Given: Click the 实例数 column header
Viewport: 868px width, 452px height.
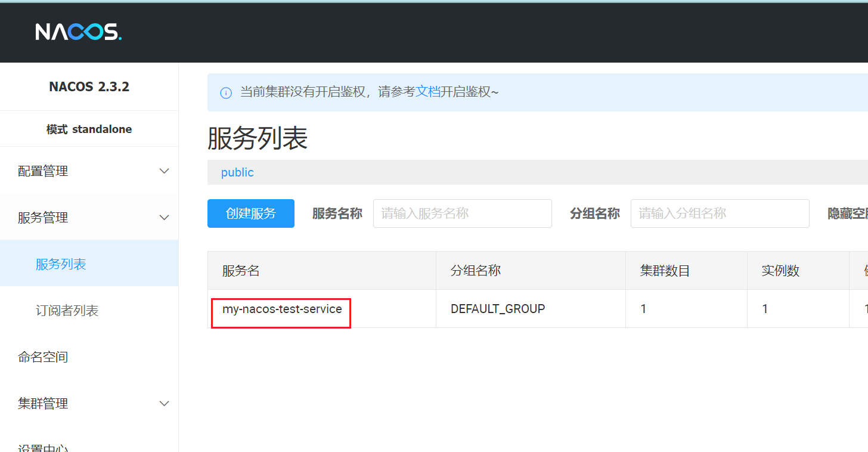Looking at the screenshot, I should pyautogui.click(x=798, y=271).
